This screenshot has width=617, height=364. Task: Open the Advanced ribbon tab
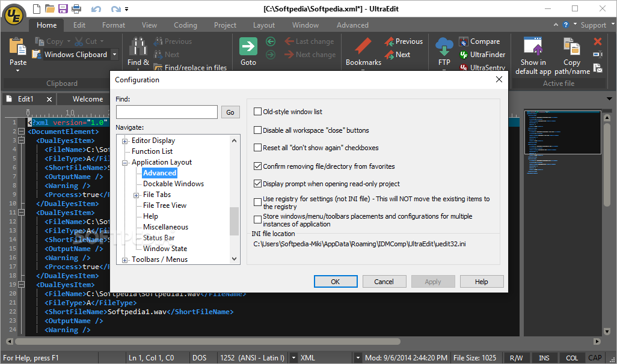(352, 25)
